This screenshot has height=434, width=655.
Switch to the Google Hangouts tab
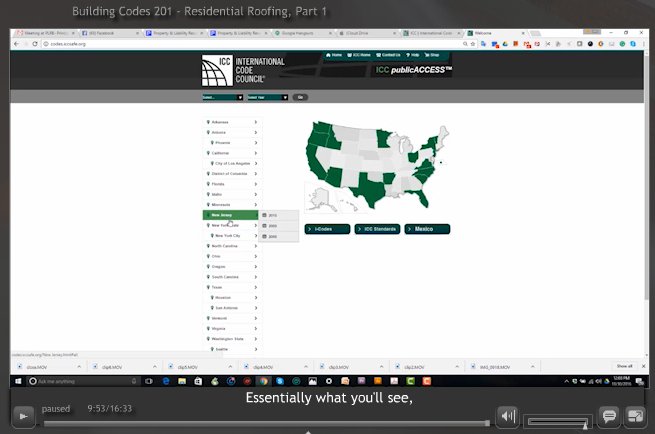coord(303,33)
